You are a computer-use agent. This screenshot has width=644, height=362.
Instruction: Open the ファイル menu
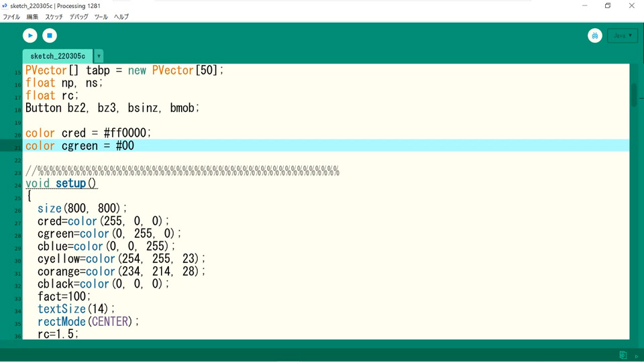point(11,17)
